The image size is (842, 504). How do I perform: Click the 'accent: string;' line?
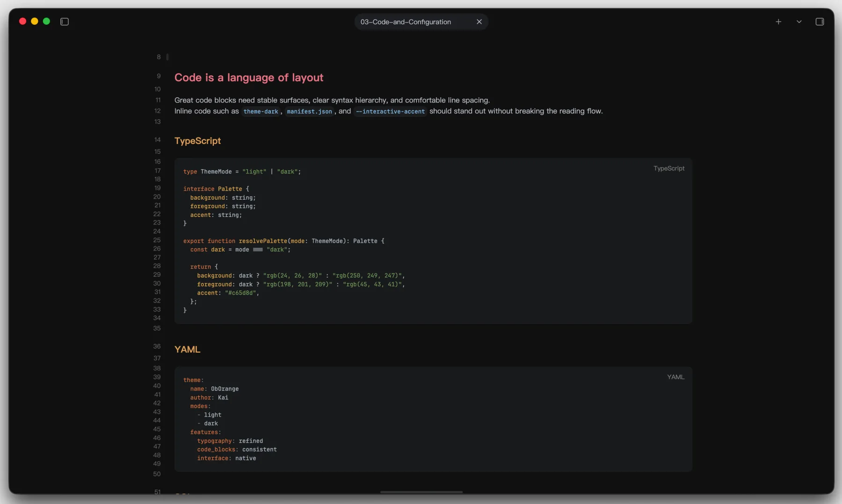tap(216, 215)
